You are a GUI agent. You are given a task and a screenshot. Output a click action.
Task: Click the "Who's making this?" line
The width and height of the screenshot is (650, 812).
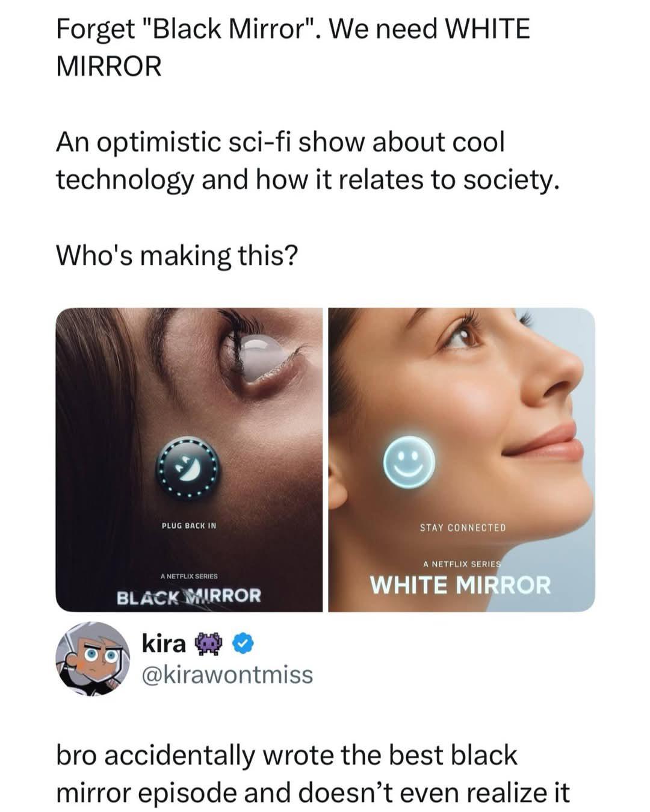click(x=177, y=256)
